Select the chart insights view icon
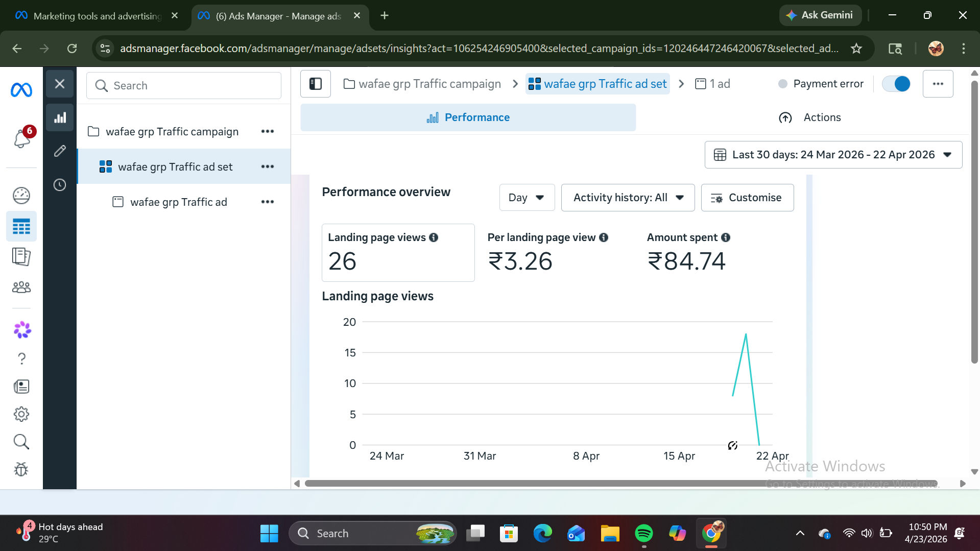Viewport: 980px width, 551px height. click(x=60, y=118)
